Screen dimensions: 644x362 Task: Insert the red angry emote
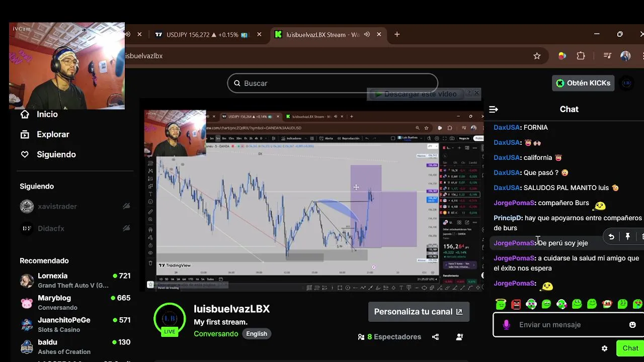[x=516, y=304]
